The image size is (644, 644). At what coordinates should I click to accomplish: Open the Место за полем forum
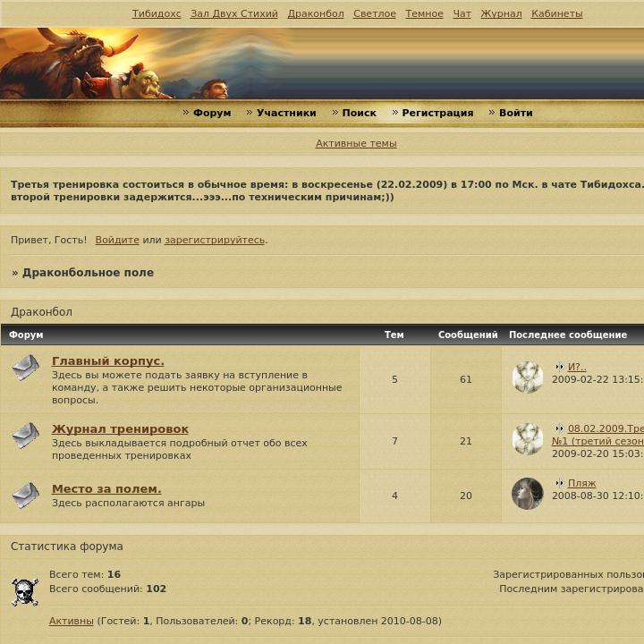[x=106, y=488]
